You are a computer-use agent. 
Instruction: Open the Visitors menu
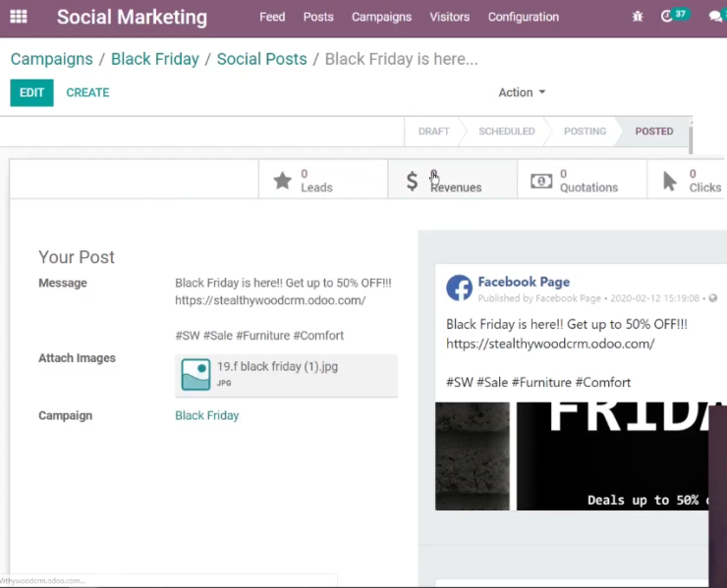click(x=449, y=17)
